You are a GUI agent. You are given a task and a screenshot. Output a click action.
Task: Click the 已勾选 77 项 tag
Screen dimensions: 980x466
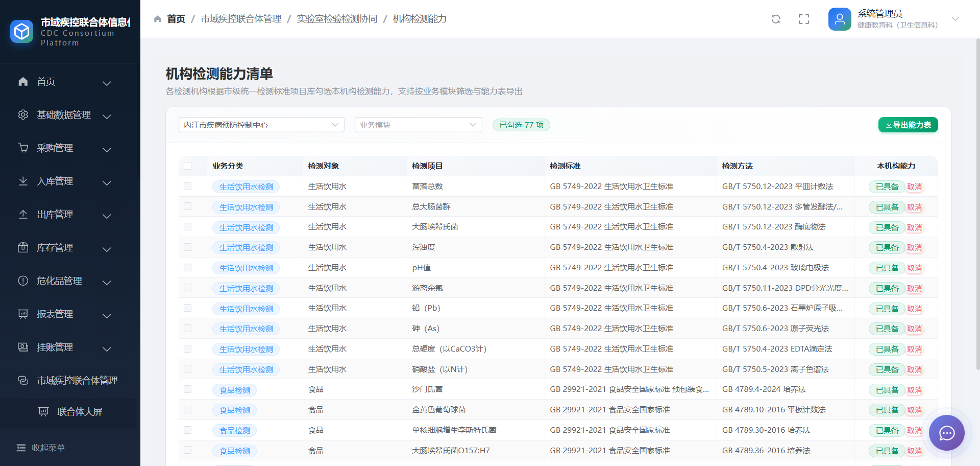pos(521,125)
